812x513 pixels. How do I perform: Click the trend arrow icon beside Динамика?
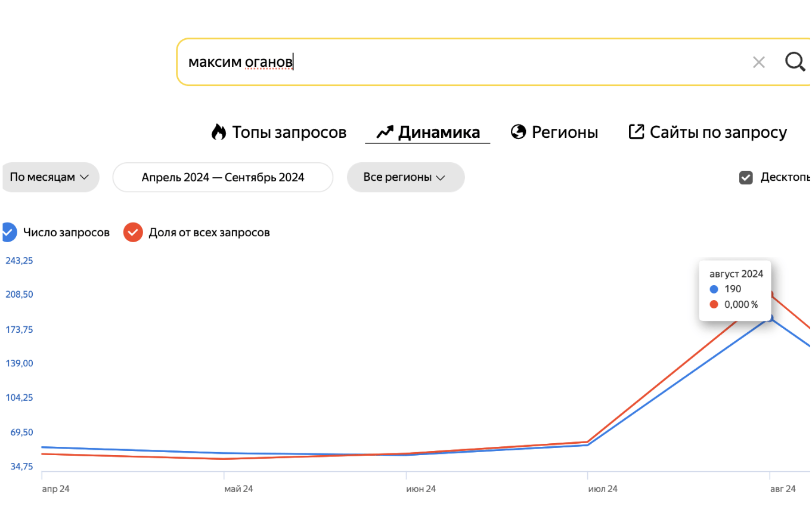click(385, 132)
